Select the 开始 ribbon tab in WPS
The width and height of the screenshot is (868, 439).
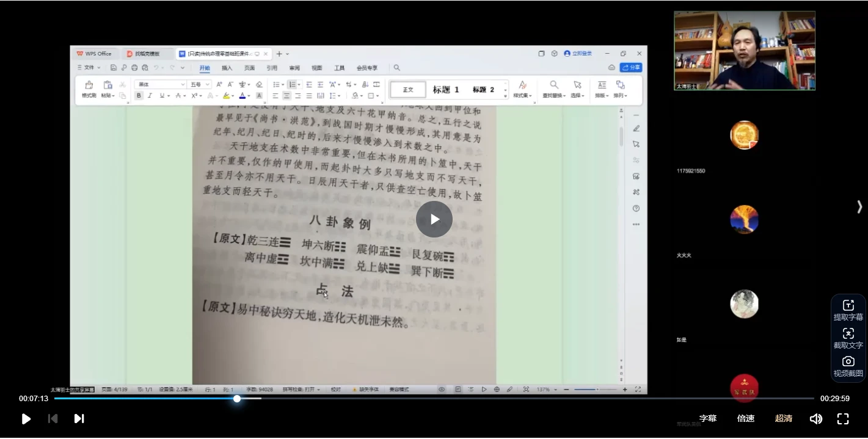(205, 68)
